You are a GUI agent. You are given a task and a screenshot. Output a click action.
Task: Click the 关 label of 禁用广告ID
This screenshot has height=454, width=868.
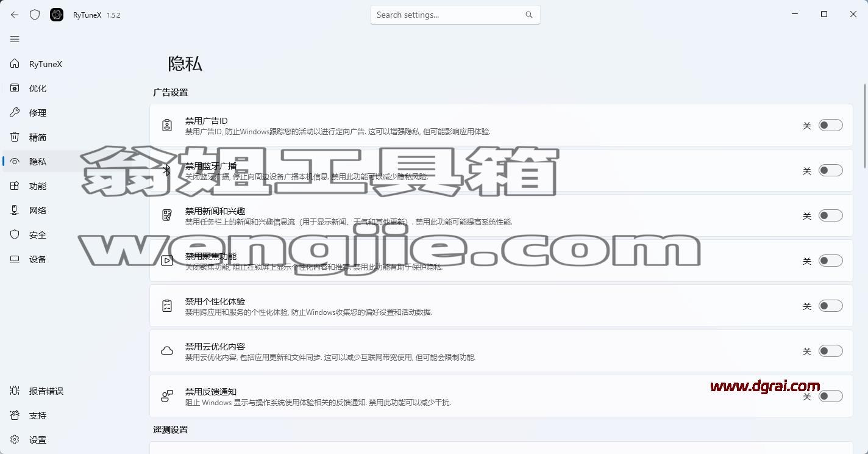(807, 126)
